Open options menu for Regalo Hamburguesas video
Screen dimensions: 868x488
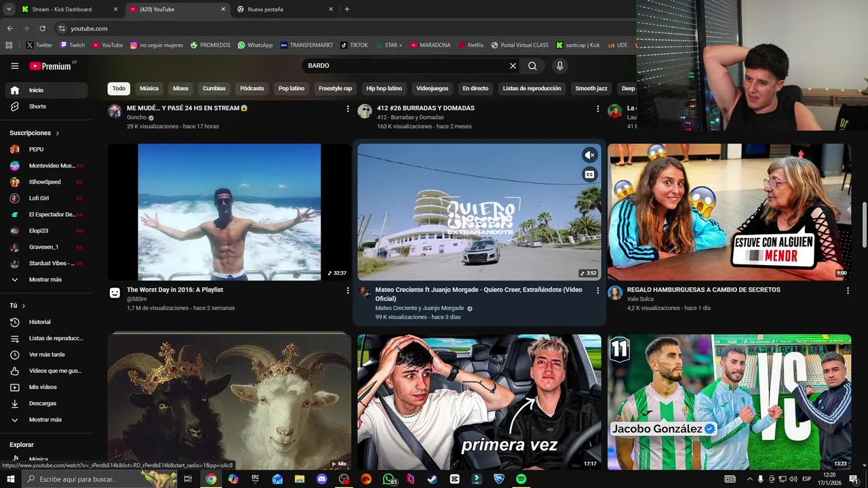[x=848, y=290]
